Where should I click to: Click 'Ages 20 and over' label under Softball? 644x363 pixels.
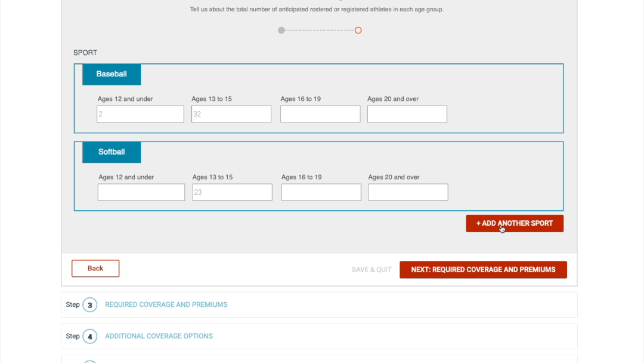click(x=394, y=177)
